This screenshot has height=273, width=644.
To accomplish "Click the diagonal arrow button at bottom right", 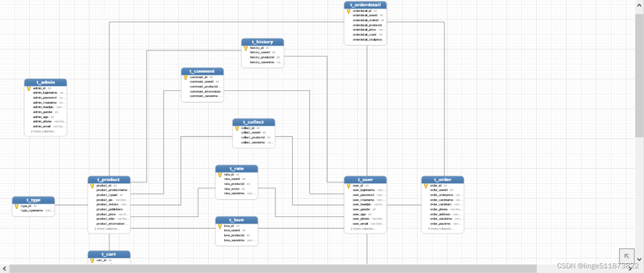I will click(x=627, y=256).
